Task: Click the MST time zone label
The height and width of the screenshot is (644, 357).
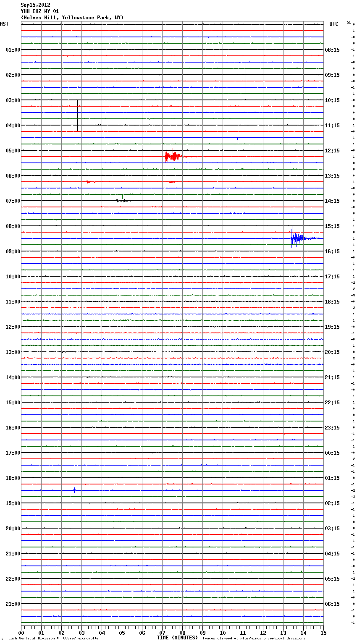Action: pos(4,24)
